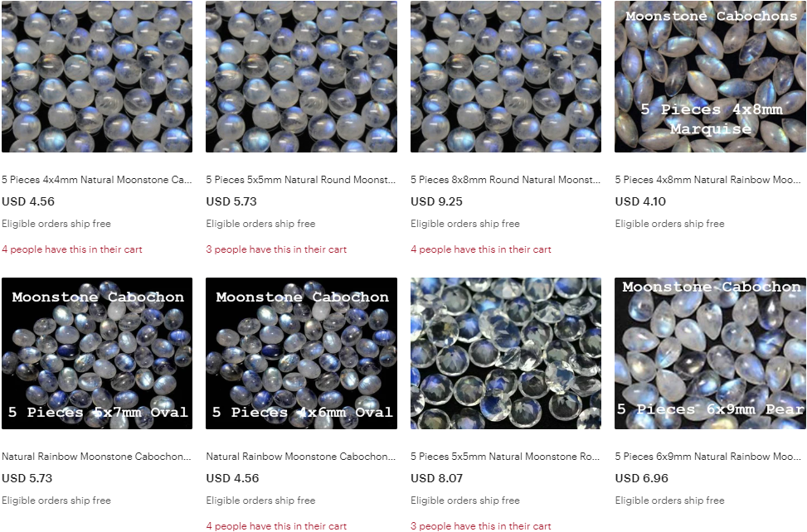The height and width of the screenshot is (532, 807).
Task: Open the 4x4mm round moonstone product image
Action: click(97, 76)
